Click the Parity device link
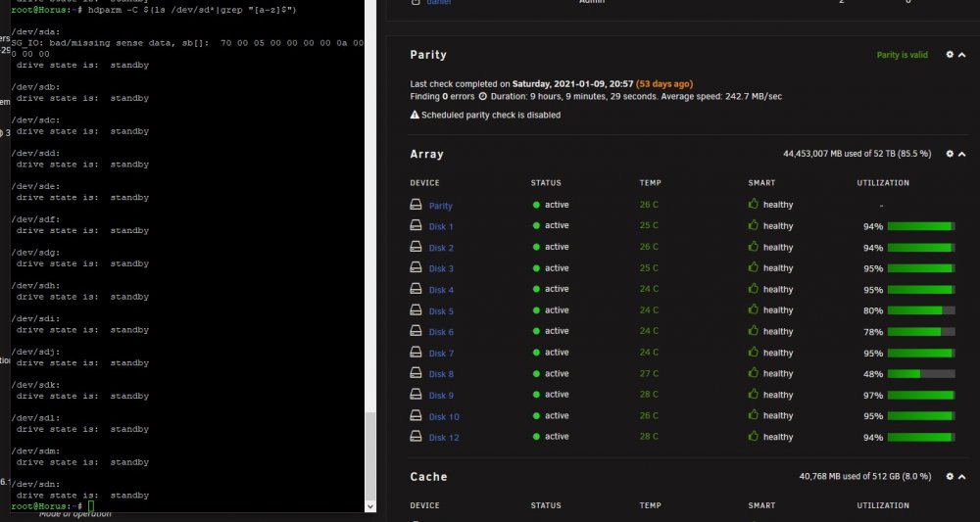This screenshot has width=980, height=522. [441, 206]
